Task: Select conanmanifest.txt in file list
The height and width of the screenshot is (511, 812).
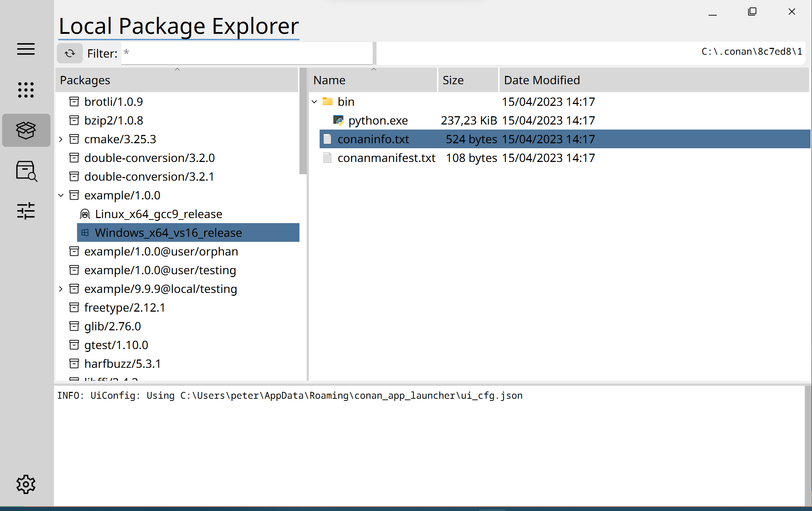Action: click(x=386, y=158)
